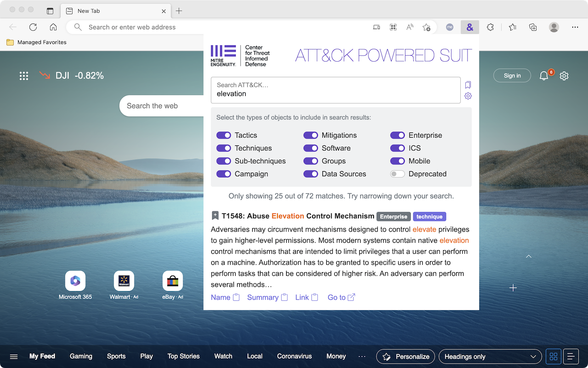Toggle the Techniques filter switch
The image size is (588, 368).
coord(224,148)
